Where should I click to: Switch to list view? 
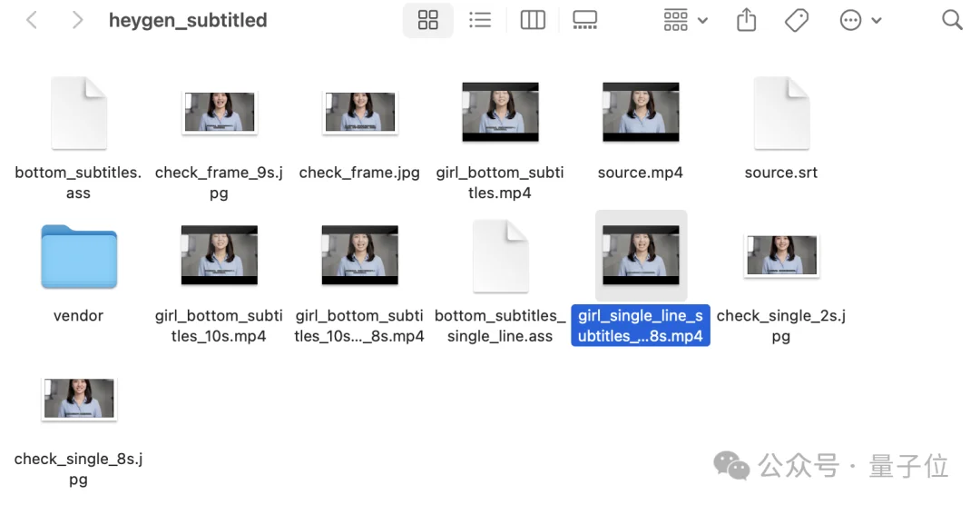(x=480, y=20)
